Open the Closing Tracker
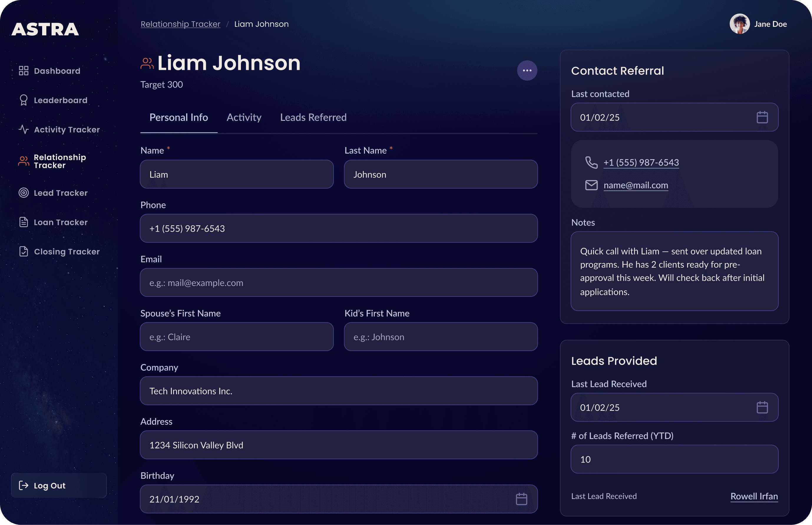812x525 pixels. pyautogui.click(x=67, y=251)
